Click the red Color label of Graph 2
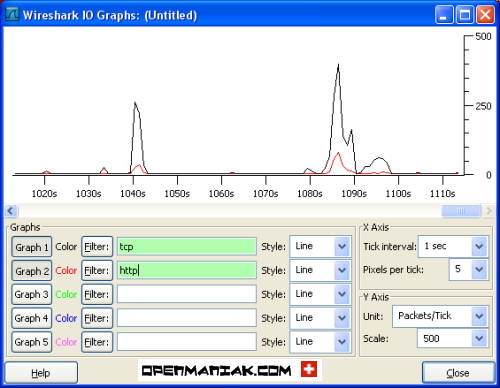This screenshot has height=388, width=500. click(66, 270)
